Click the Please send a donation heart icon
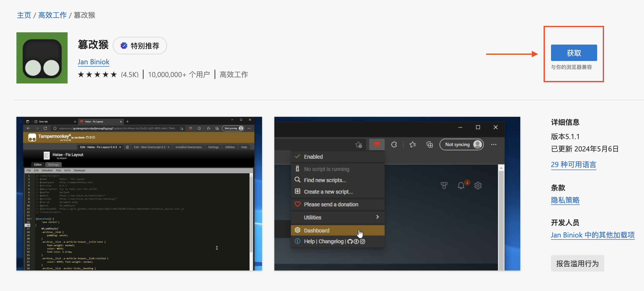The image size is (644, 291). 297,204
